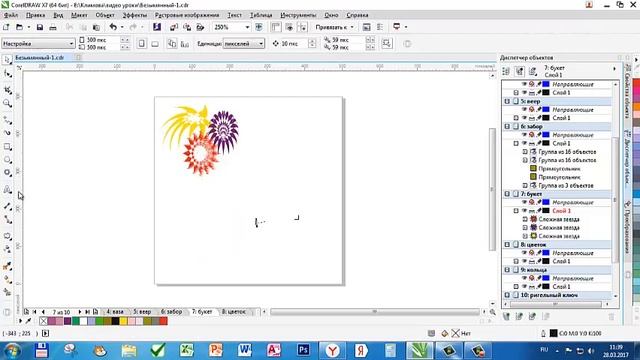
Task: Select the Rectangle tool in the toolbox
Action: pyautogui.click(x=7, y=147)
